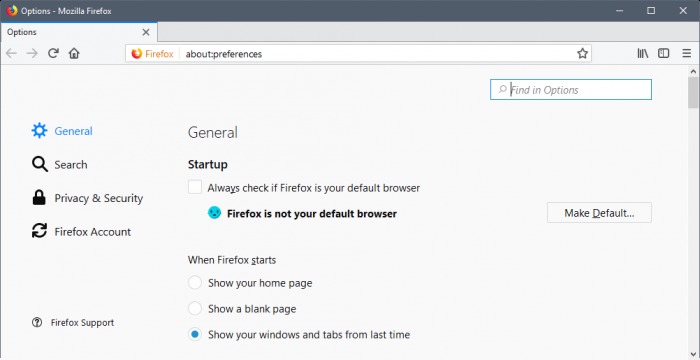Click the Firefox identity icon in address bar

click(x=137, y=54)
